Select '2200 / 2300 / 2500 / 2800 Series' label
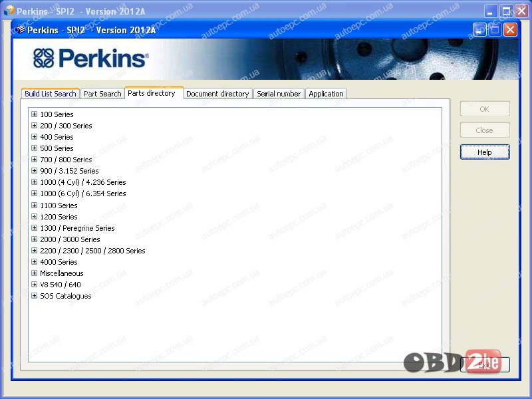The image size is (532, 399). pos(92,251)
